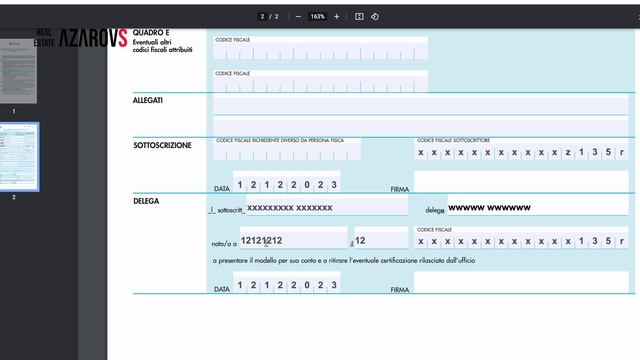
Task: Open page 1 thumbnail in the sidebar
Action: pos(18,71)
